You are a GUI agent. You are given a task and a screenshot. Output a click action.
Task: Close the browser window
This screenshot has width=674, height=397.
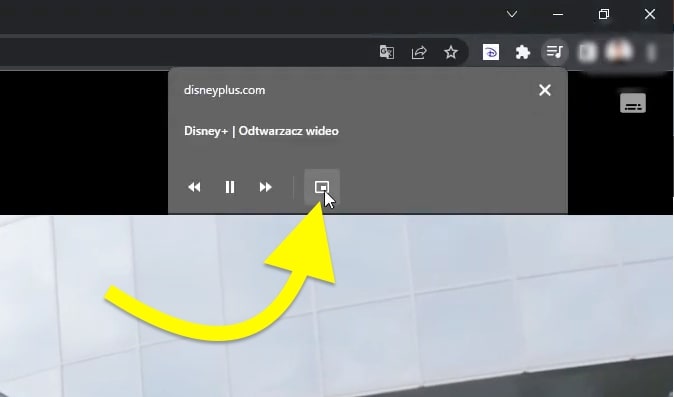pos(650,14)
